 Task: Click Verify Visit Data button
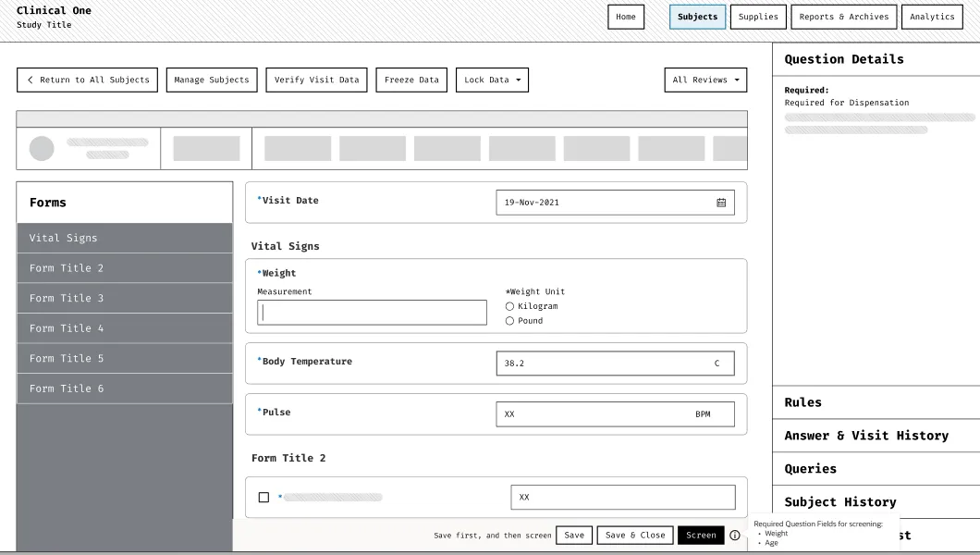point(316,80)
